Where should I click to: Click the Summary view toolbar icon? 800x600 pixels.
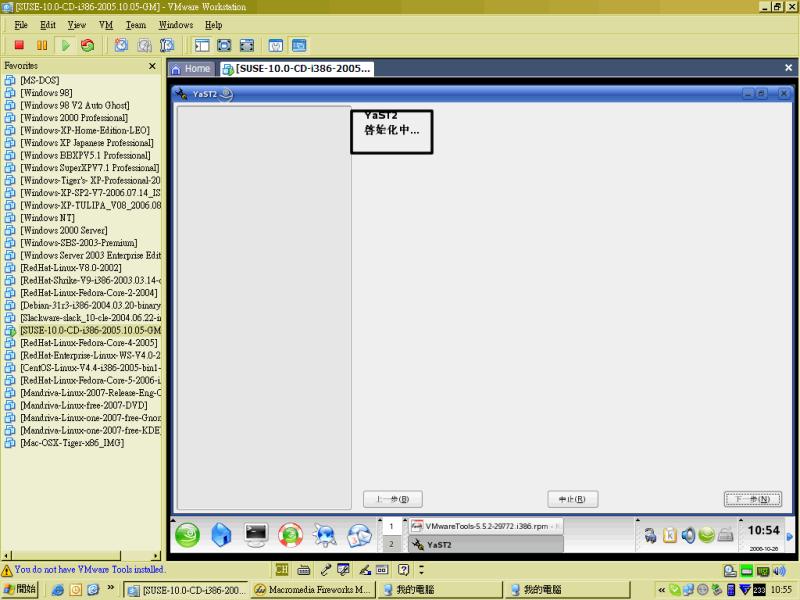click(x=276, y=45)
